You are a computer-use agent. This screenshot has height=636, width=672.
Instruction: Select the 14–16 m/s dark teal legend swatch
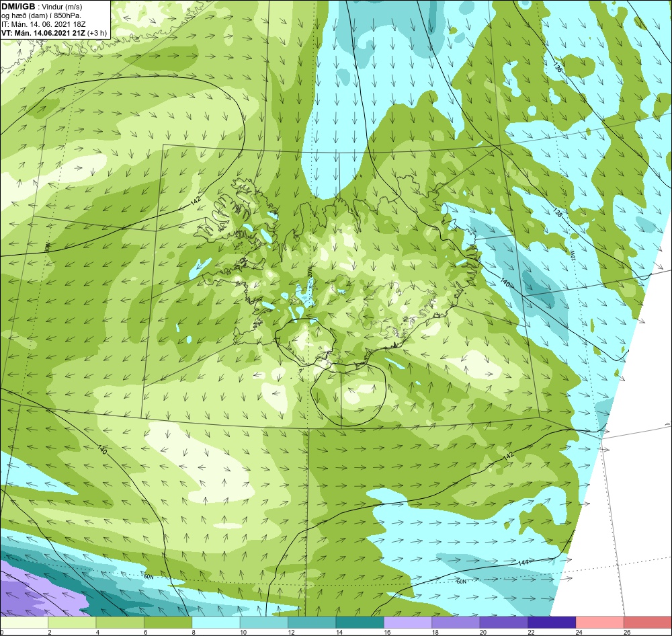tap(360, 622)
